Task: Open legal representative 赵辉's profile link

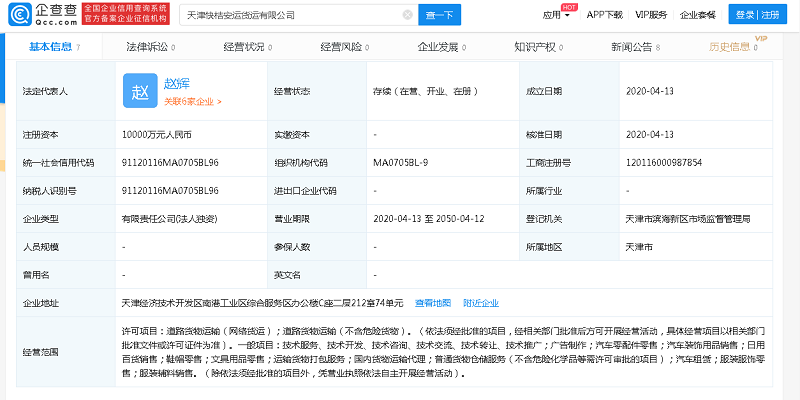Action: (x=177, y=84)
